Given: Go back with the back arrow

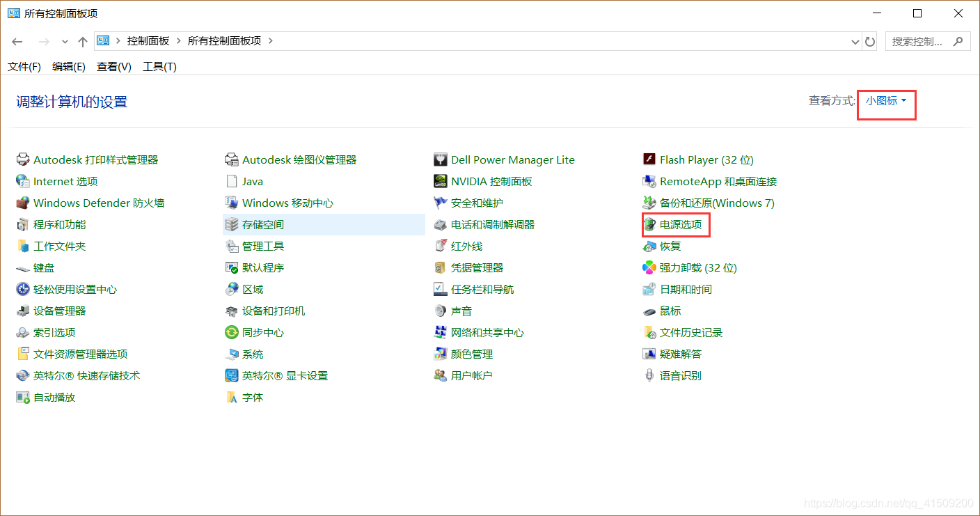Looking at the screenshot, I should (17, 42).
